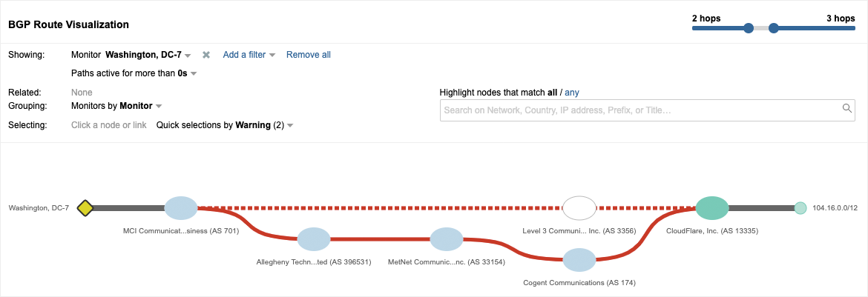868x297 pixels.
Task: Expand the Add a filter menu
Action: tap(249, 55)
